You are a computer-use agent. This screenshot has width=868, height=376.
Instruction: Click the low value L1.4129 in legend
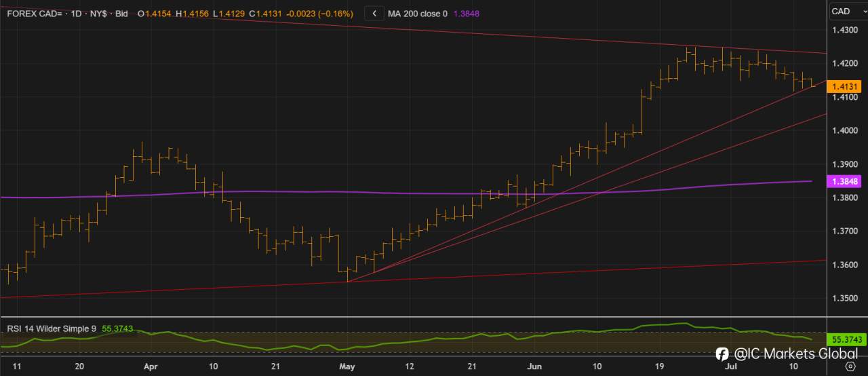(229, 13)
